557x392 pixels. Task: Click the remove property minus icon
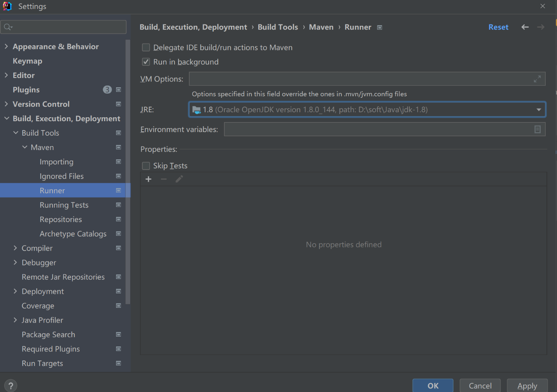click(164, 179)
